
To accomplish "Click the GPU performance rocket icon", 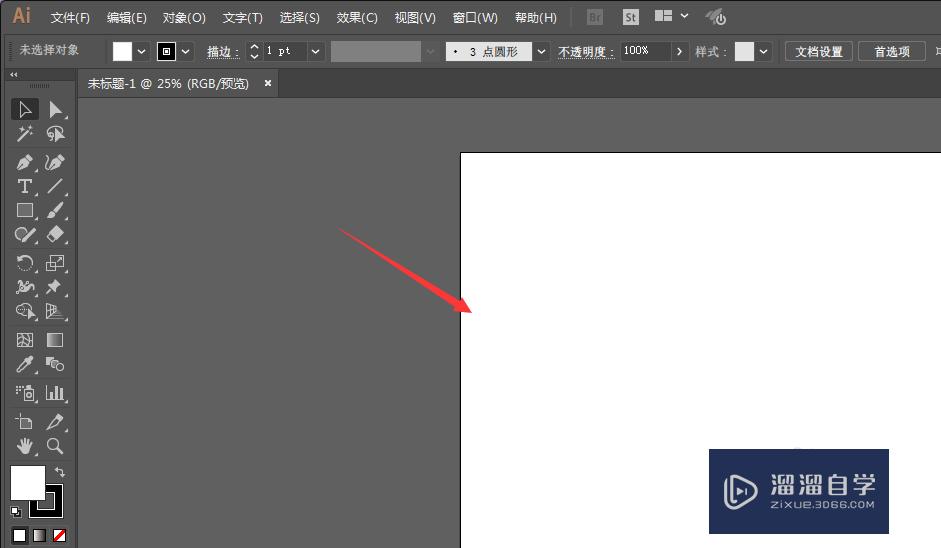I will (x=716, y=17).
